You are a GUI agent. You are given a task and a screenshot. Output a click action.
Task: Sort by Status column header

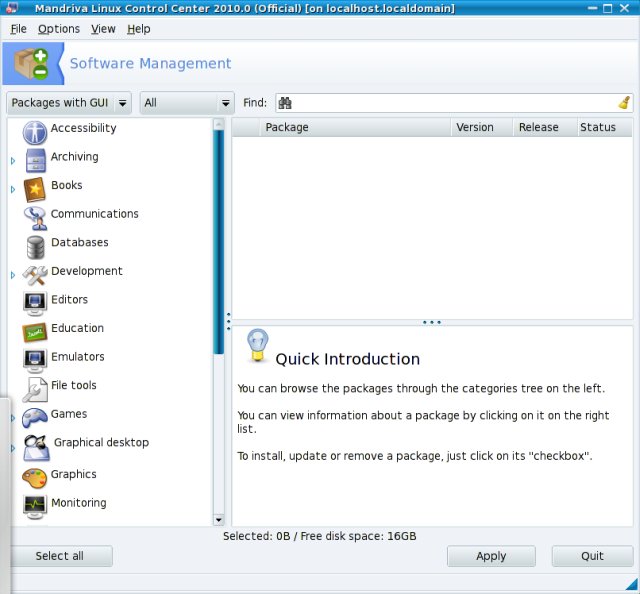click(605, 127)
